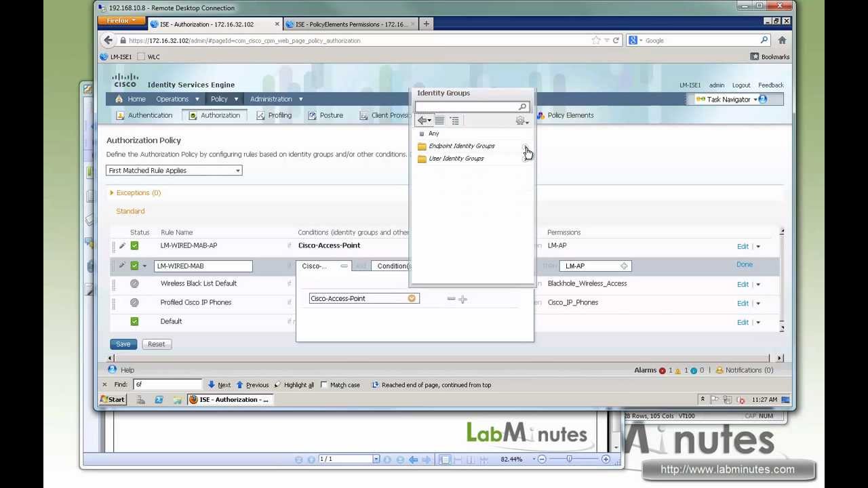The height and width of the screenshot is (488, 868).
Task: Open the Policy menu
Action: pyautogui.click(x=224, y=99)
